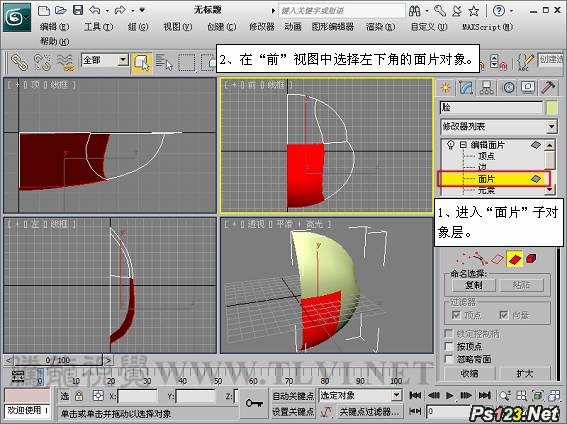
Task: Open the Create panel tab
Action: coord(446,87)
